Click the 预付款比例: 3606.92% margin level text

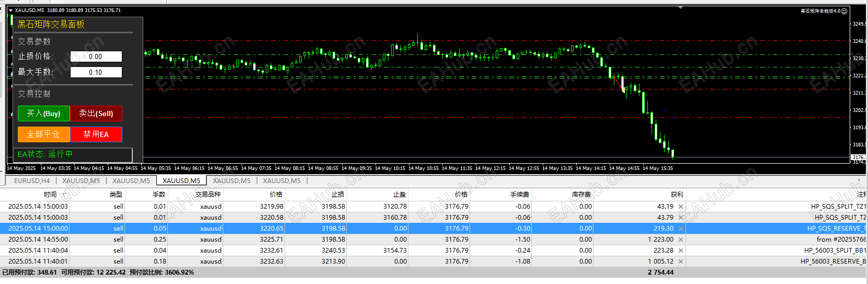click(x=162, y=272)
